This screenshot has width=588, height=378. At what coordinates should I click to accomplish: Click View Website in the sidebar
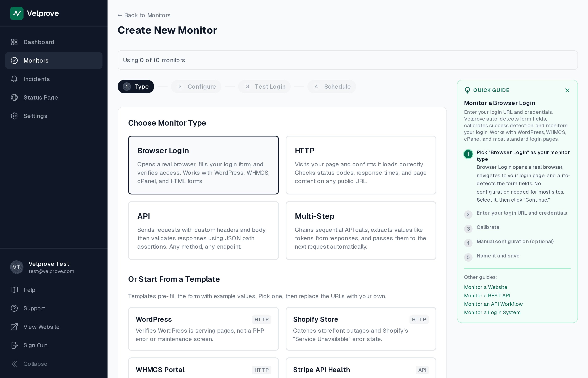point(54,327)
